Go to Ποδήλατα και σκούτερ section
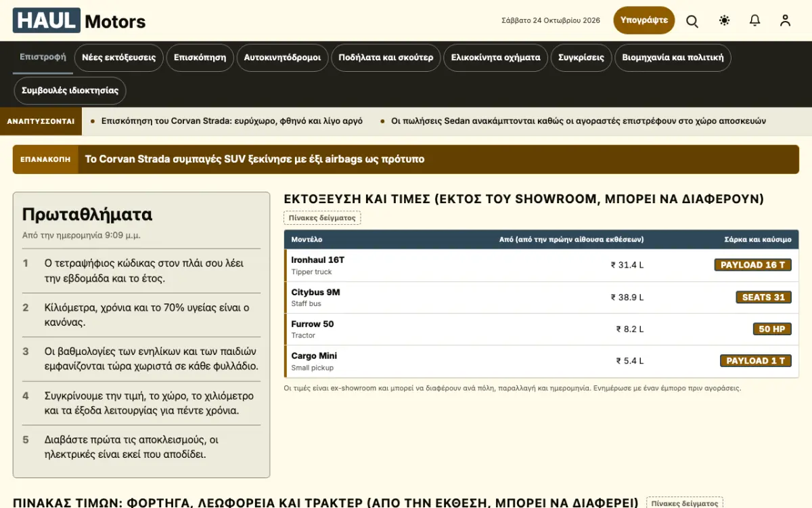Image resolution: width=812 pixels, height=508 pixels. pos(386,58)
